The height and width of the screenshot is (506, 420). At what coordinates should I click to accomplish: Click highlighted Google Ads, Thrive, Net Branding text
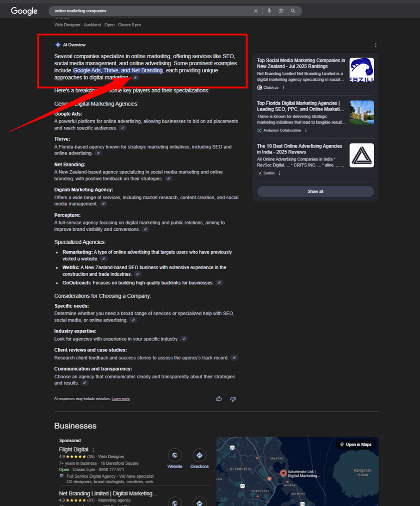coord(118,70)
